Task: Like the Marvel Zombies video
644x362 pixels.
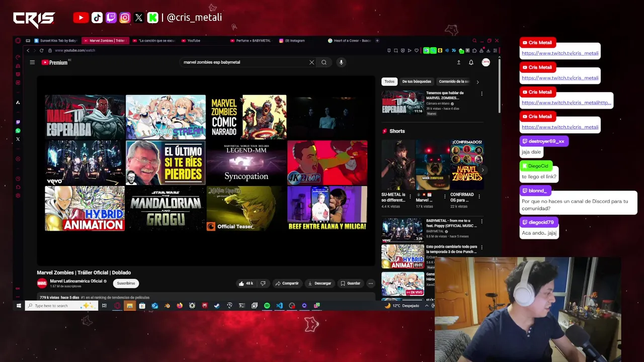Action: [x=247, y=284]
